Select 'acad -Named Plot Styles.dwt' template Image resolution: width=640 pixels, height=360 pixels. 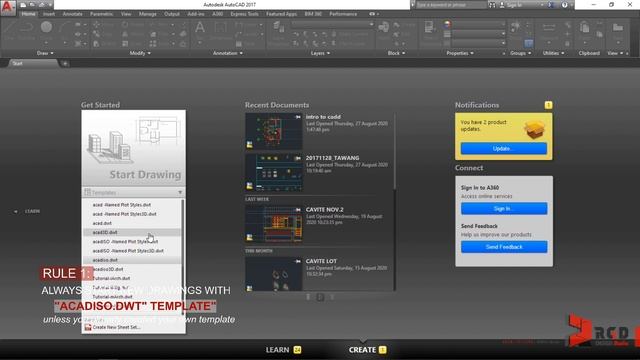(x=122, y=205)
